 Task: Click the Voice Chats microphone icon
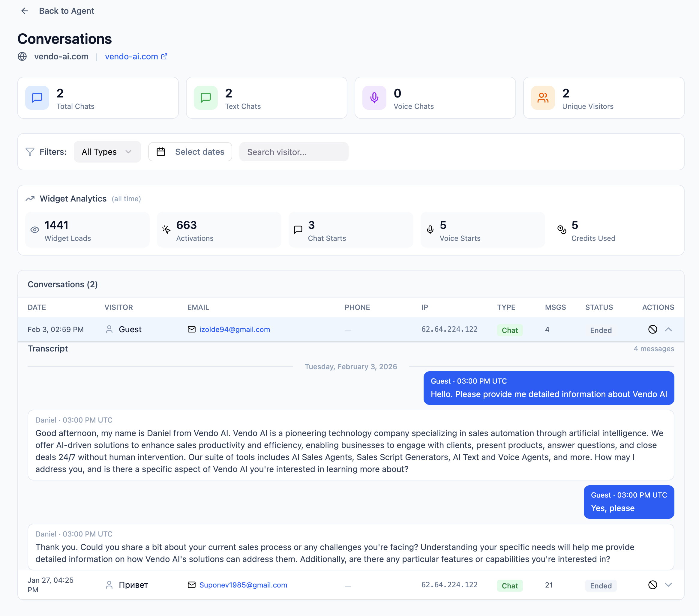pos(374,98)
